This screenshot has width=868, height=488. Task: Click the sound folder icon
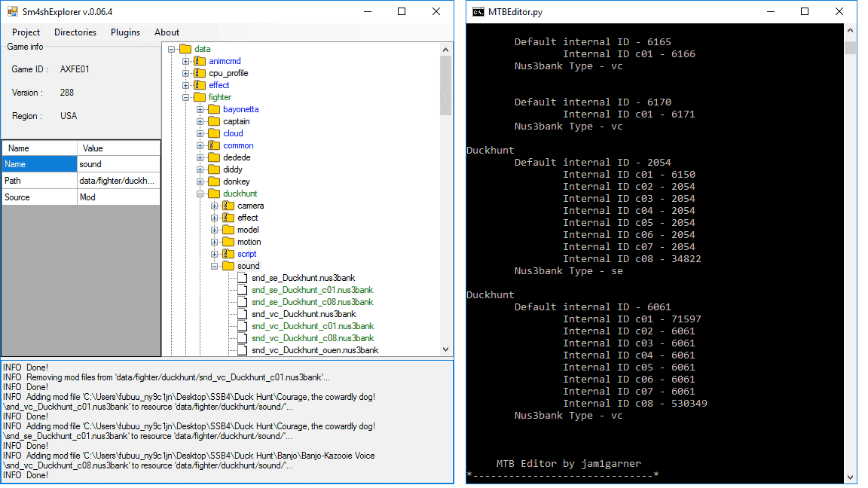[x=228, y=266]
